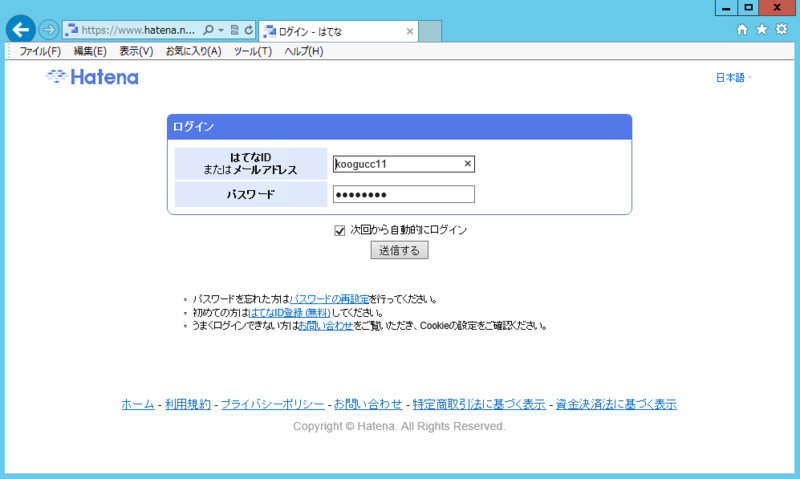Minimize the browser window

pyautogui.click(x=726, y=8)
